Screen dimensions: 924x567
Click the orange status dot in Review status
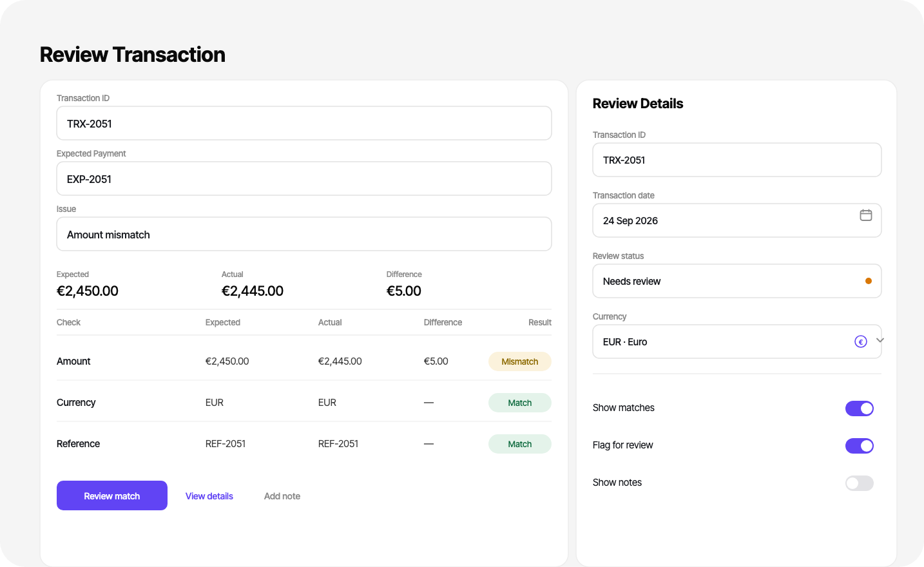(869, 281)
